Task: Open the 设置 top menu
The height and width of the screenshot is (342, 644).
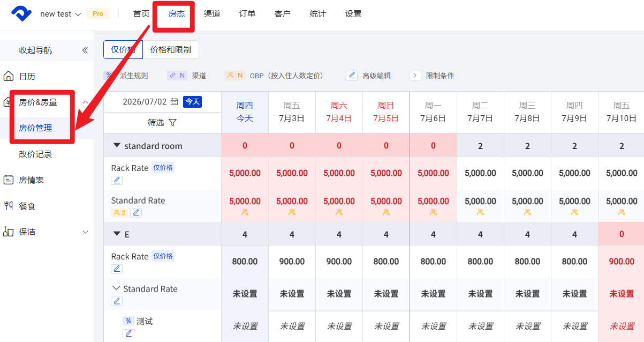Action: tap(353, 14)
